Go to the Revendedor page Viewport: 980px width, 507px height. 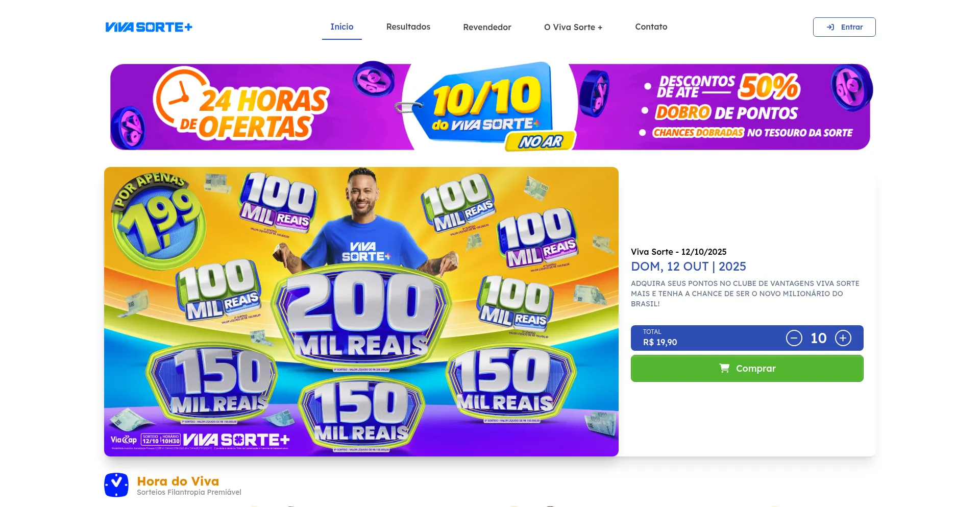click(x=487, y=27)
